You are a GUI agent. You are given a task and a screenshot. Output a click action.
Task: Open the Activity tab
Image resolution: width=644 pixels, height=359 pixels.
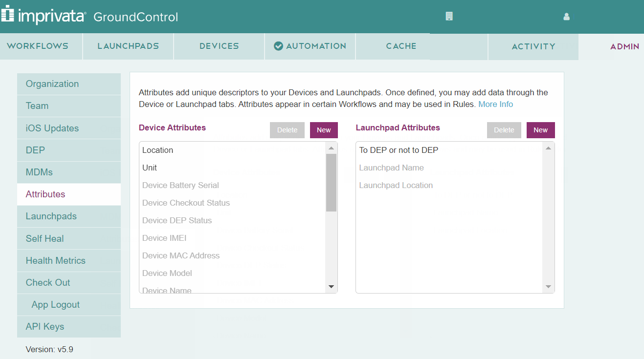point(533,47)
